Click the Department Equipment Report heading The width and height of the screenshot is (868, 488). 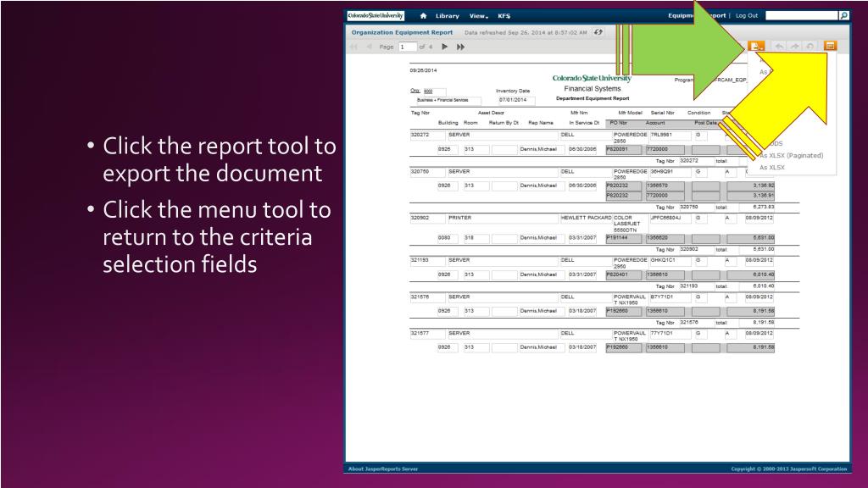pyautogui.click(x=593, y=98)
